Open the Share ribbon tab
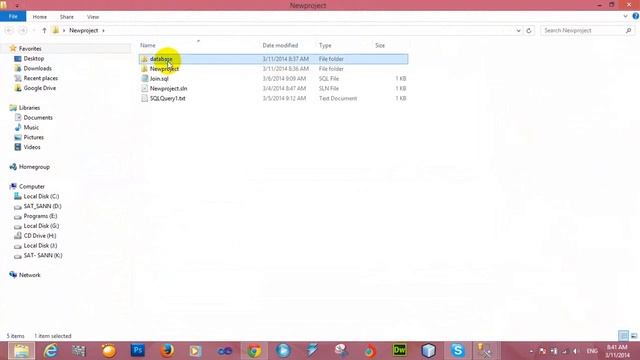The width and height of the screenshot is (640, 360). click(x=67, y=17)
